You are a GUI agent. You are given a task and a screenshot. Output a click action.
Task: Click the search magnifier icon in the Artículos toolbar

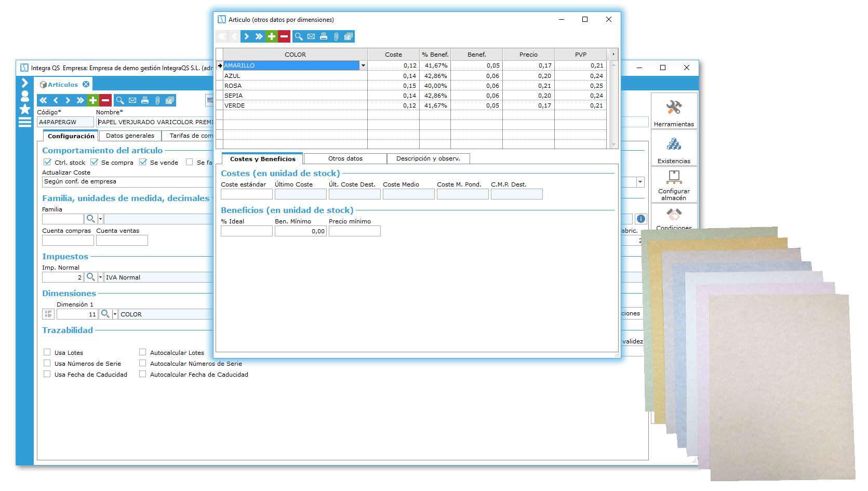coord(120,100)
